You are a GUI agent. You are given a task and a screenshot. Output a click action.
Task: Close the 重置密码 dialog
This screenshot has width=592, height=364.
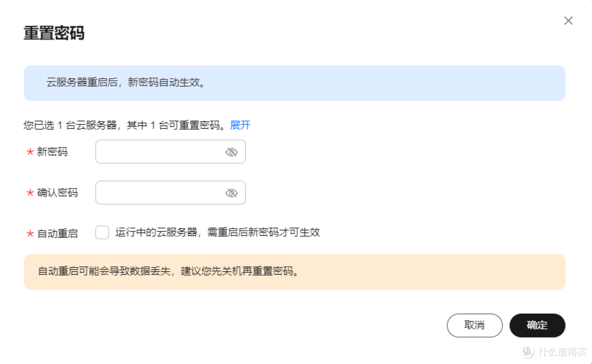click(x=568, y=20)
